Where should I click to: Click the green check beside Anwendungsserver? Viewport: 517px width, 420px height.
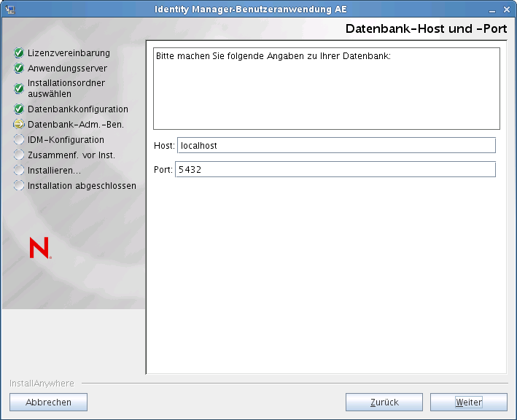click(x=19, y=69)
